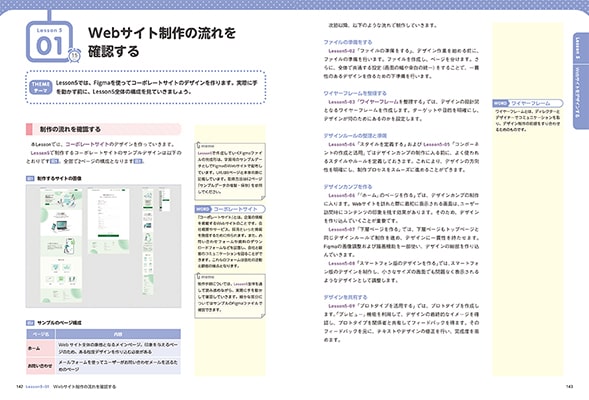Click the お問い合わせ row in the page table
The width and height of the screenshot is (589, 400).
103,366
